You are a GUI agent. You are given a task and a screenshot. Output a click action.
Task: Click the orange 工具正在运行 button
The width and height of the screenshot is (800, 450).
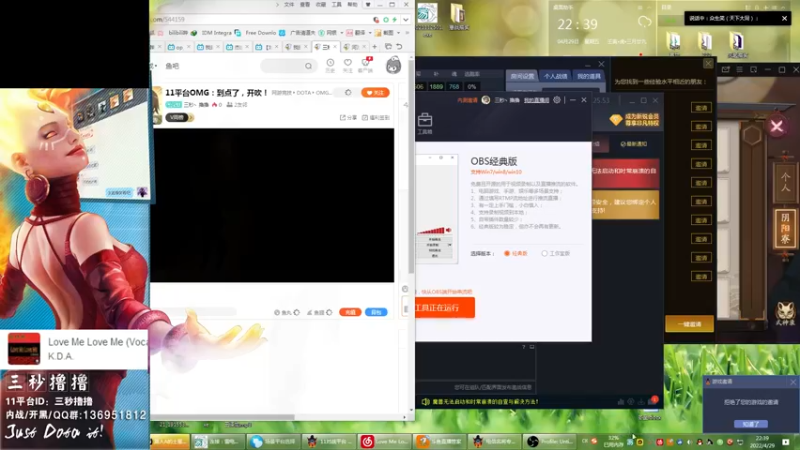coord(445,308)
